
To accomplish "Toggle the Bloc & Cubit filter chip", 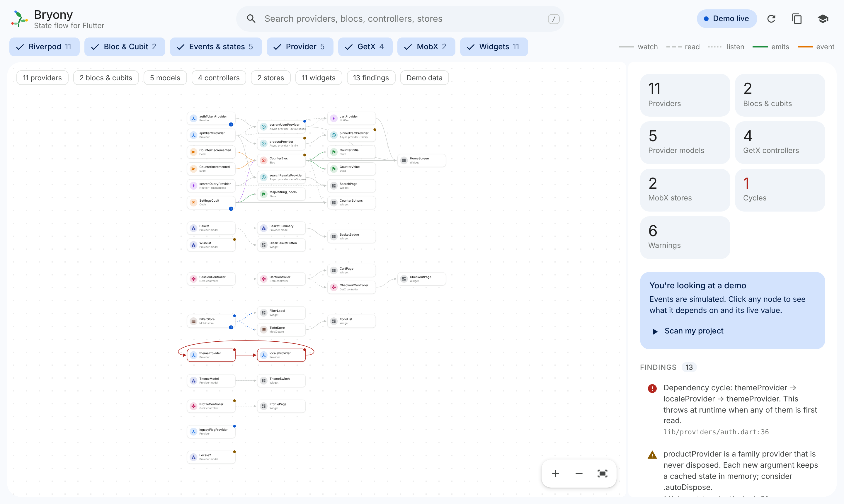I will (x=125, y=47).
